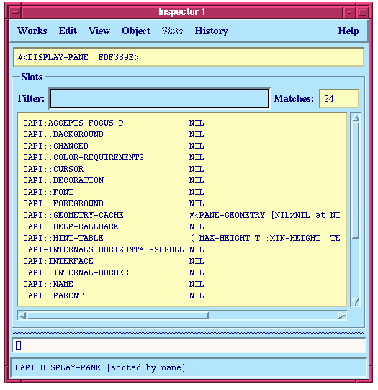This screenshot has height=390, width=378.
Task: Open the View menu
Action: 99,31
